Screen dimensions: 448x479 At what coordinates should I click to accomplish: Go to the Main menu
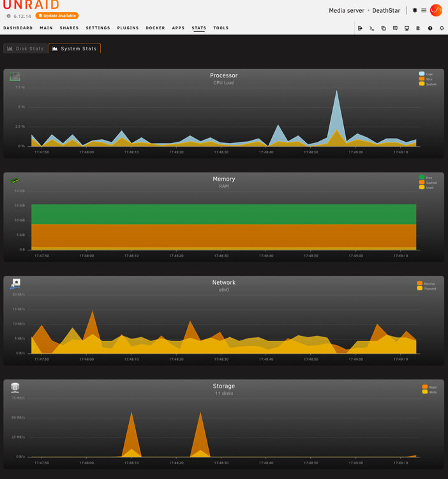46,28
